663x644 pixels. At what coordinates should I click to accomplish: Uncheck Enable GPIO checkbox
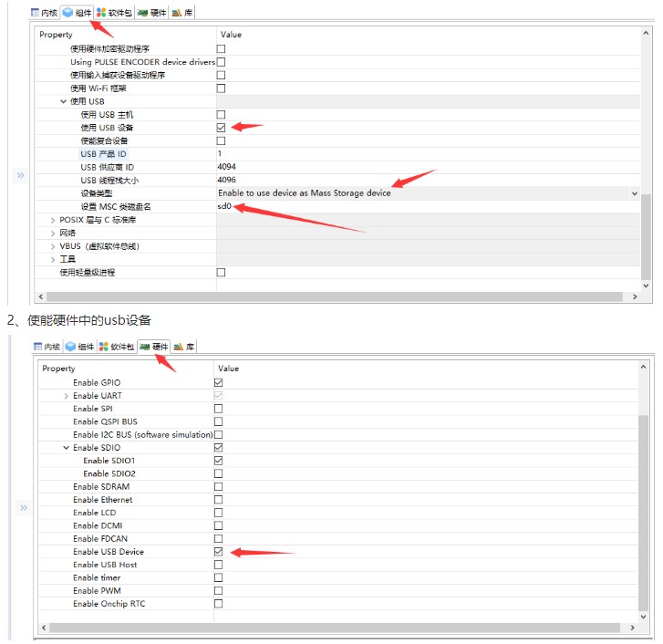pos(218,382)
